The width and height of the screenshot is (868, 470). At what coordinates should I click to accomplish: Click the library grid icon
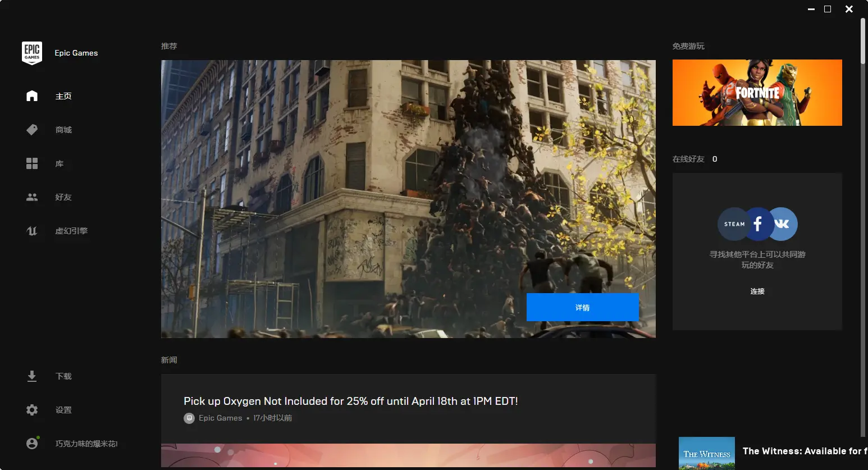coord(32,163)
